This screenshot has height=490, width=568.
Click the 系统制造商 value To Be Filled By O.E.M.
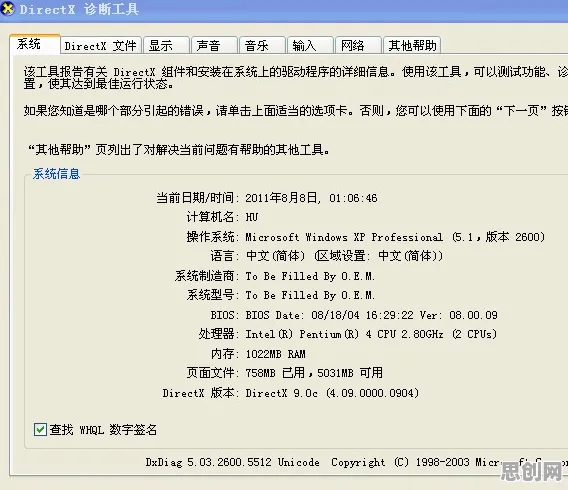[x=310, y=276]
